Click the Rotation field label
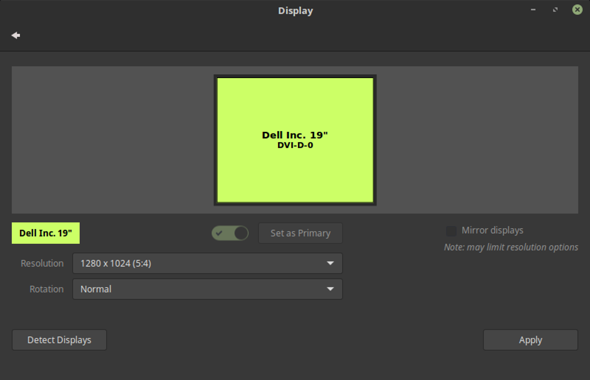This screenshot has height=380, width=590. point(47,289)
